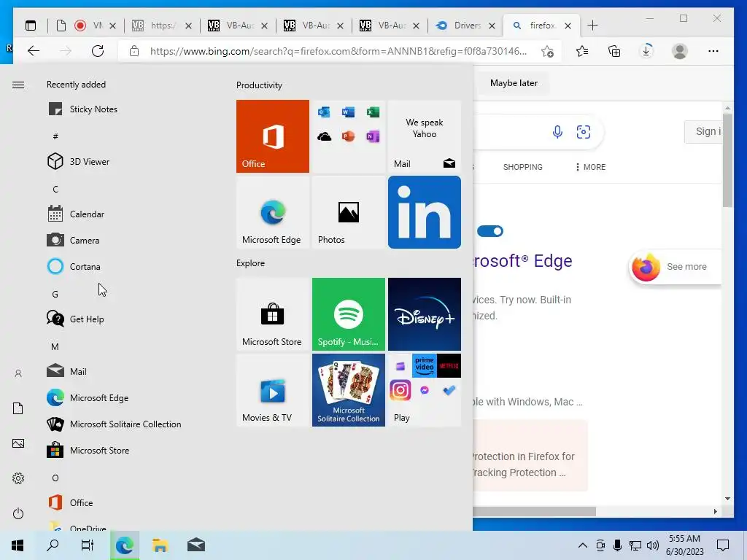Open the Edge Favorites list

pos(582,51)
